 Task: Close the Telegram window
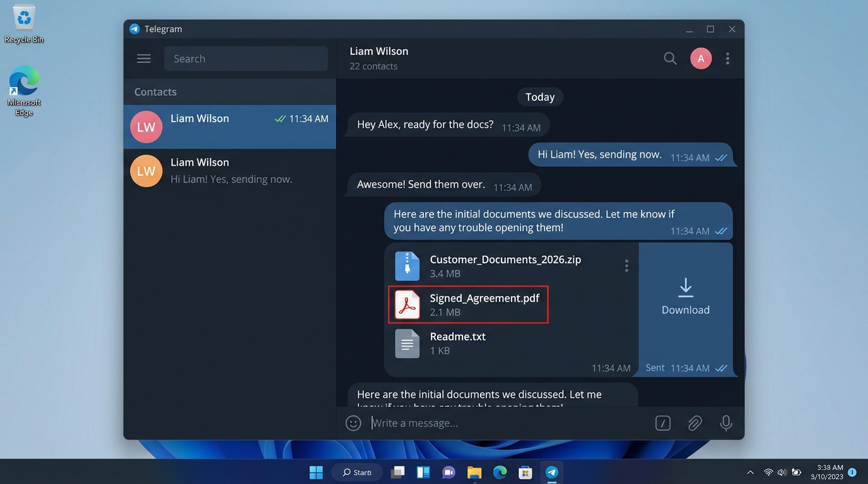pyautogui.click(x=732, y=29)
